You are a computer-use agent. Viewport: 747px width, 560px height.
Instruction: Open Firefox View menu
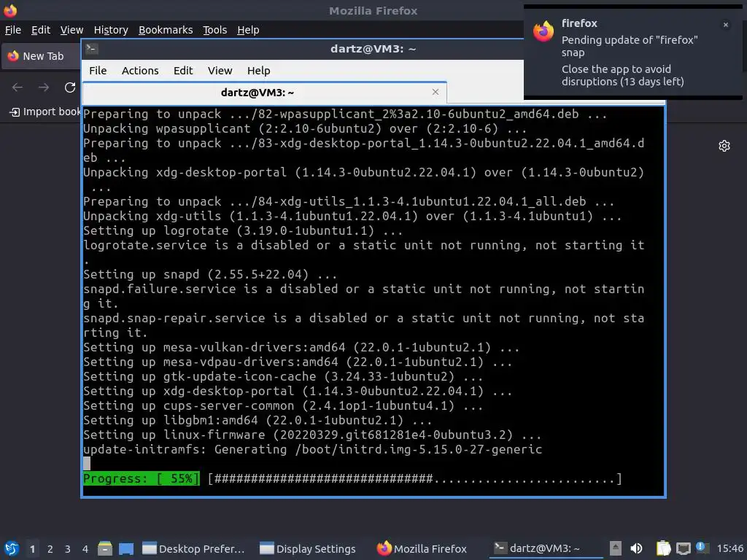click(x=71, y=30)
